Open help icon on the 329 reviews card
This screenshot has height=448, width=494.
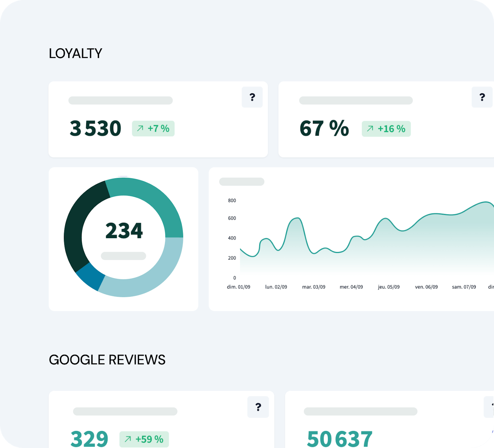[258, 407]
